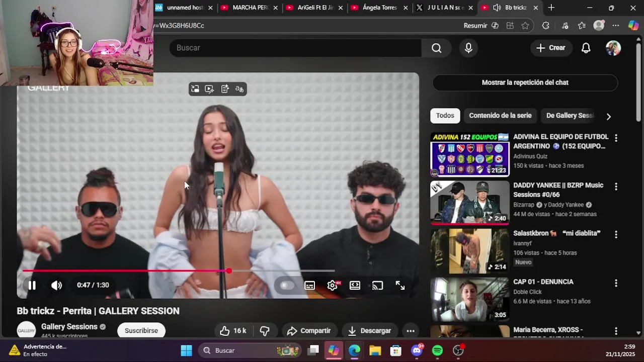Open Spotify from the taskbar
Image resolution: width=644 pixels, height=362 pixels.
point(437,350)
